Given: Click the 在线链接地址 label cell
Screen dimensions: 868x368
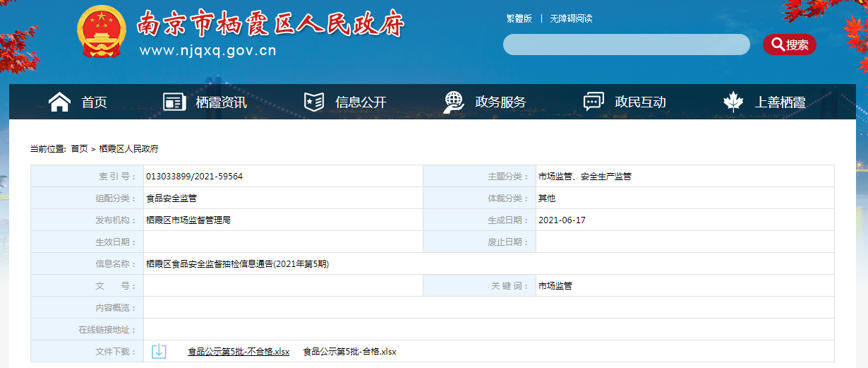Looking at the screenshot, I should (87, 330).
